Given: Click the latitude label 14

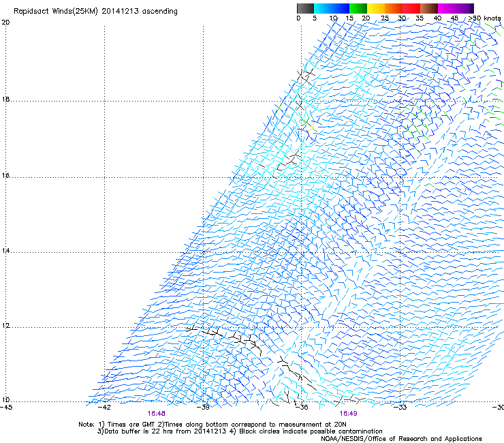Looking at the screenshot, I should pos(5,251).
